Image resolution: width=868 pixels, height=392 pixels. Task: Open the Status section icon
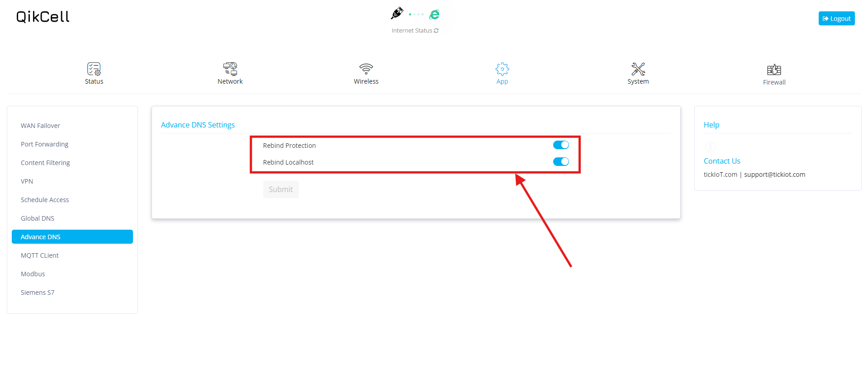point(94,69)
